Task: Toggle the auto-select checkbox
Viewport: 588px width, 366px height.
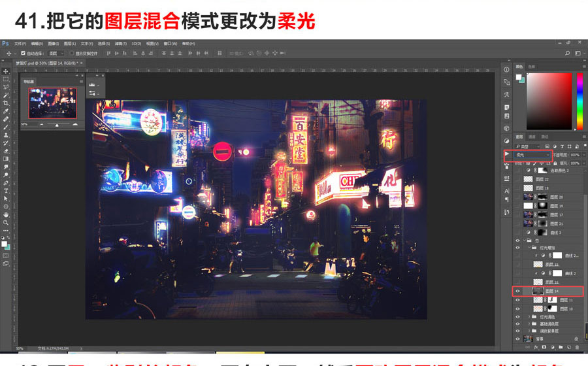Action: coord(23,53)
